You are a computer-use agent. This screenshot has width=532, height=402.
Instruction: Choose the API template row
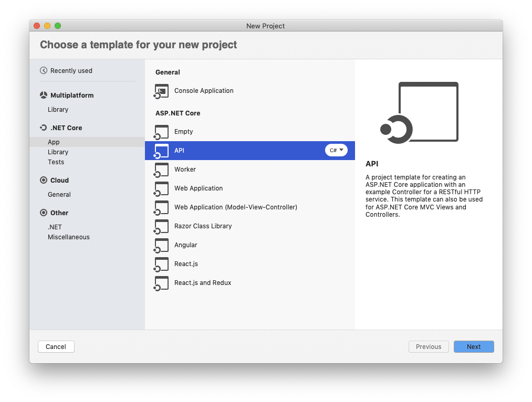pyautogui.click(x=249, y=151)
